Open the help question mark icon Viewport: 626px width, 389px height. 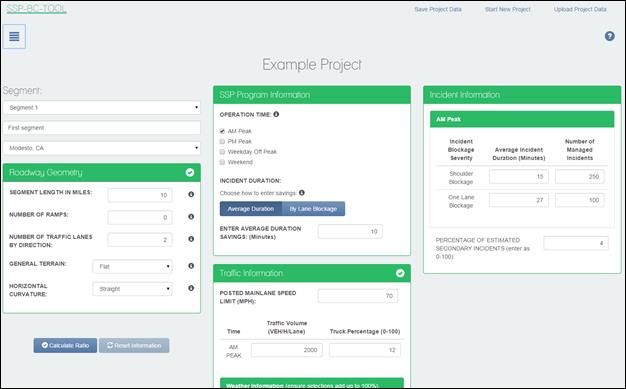[609, 36]
